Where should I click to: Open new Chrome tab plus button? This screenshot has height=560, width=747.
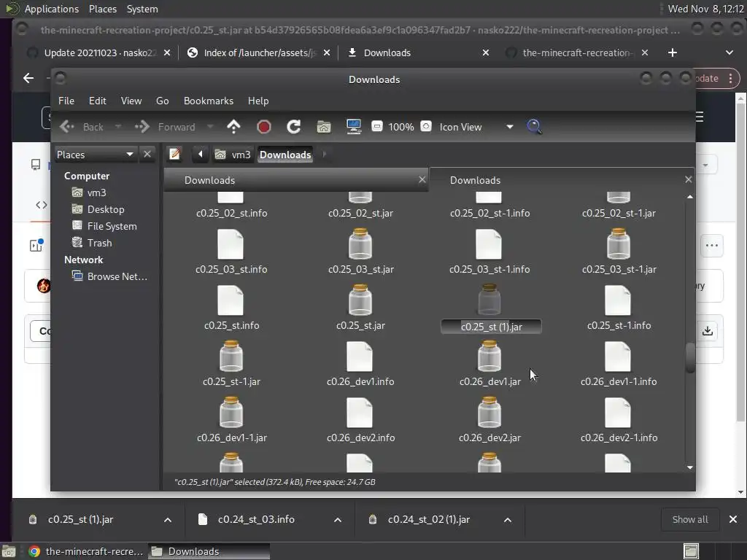(x=672, y=52)
